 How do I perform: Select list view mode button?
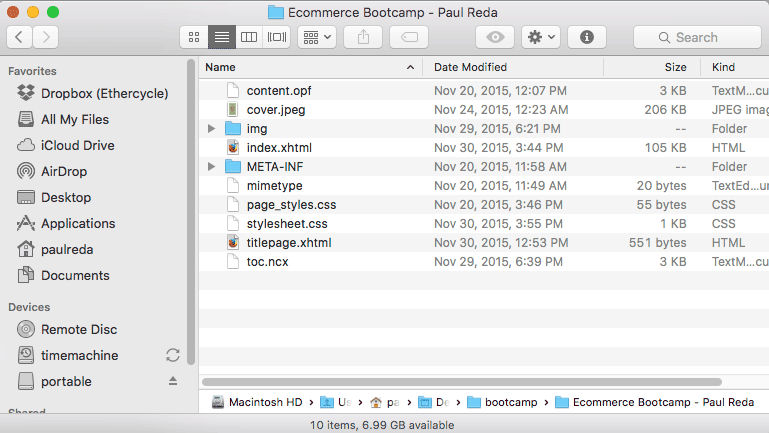click(222, 37)
